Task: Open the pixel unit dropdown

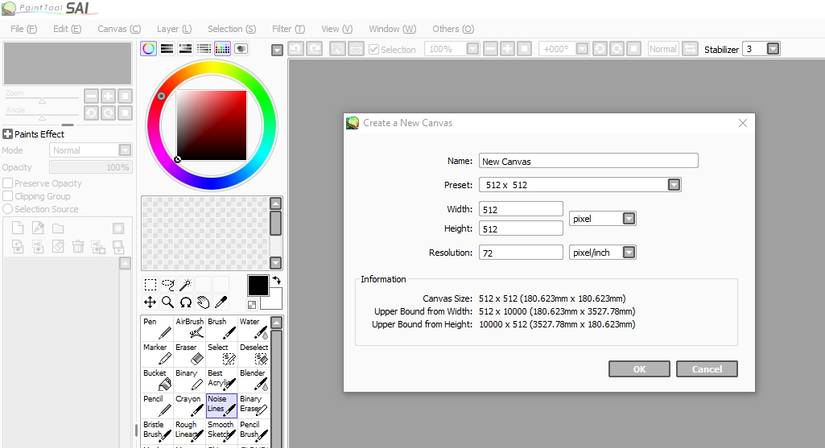Action: (629, 218)
